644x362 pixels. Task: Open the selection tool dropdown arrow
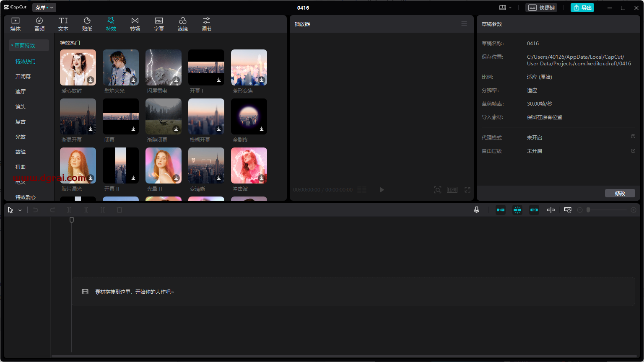pyautogui.click(x=20, y=210)
